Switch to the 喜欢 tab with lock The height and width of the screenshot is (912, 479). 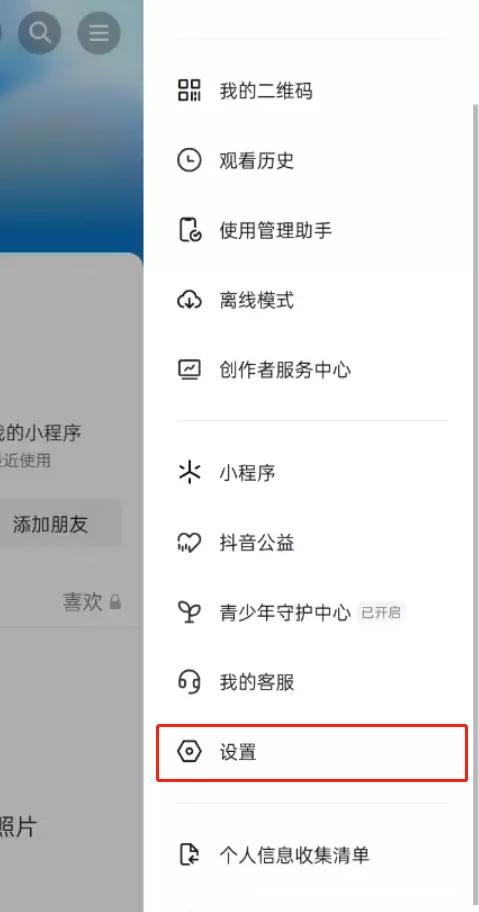[92, 601]
